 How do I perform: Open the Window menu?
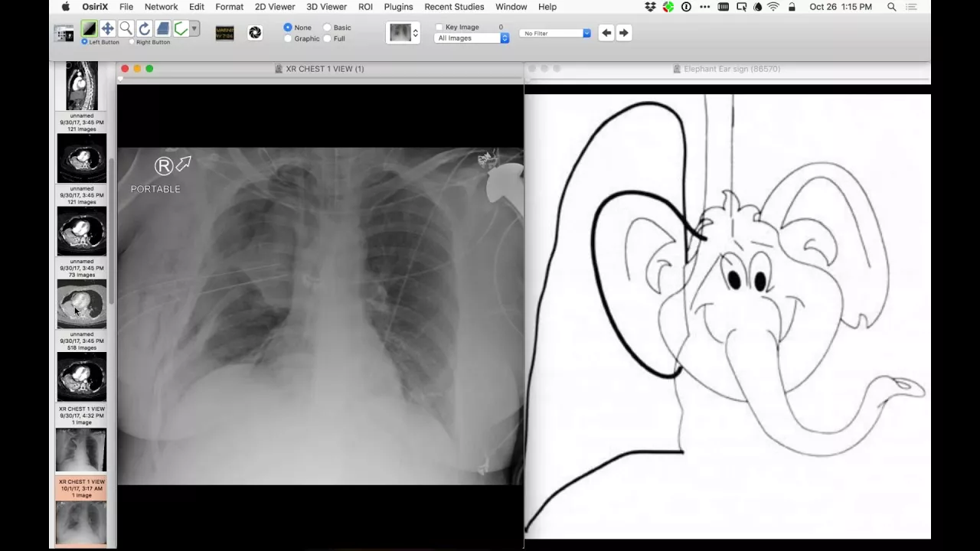(x=511, y=7)
